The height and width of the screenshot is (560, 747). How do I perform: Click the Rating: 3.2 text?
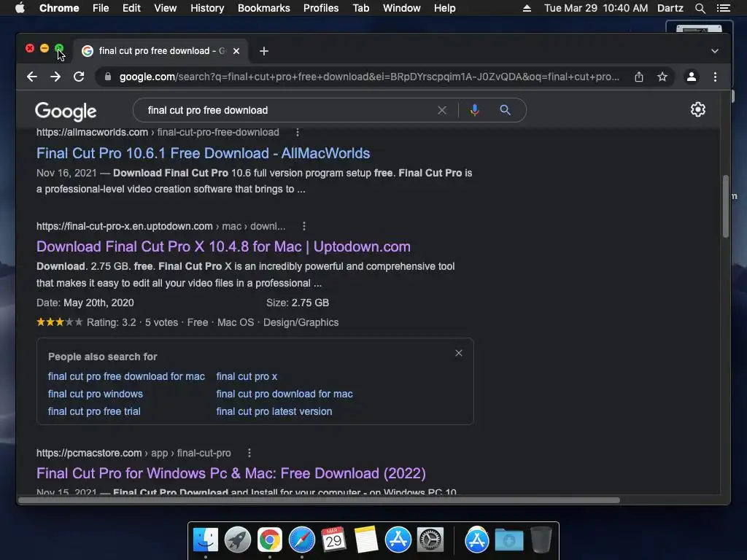point(112,322)
